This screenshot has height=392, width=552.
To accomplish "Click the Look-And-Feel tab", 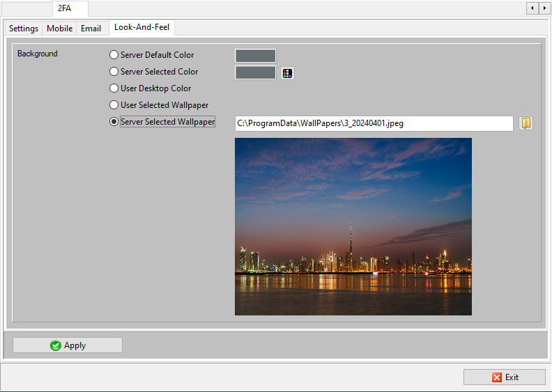I will click(x=141, y=28).
